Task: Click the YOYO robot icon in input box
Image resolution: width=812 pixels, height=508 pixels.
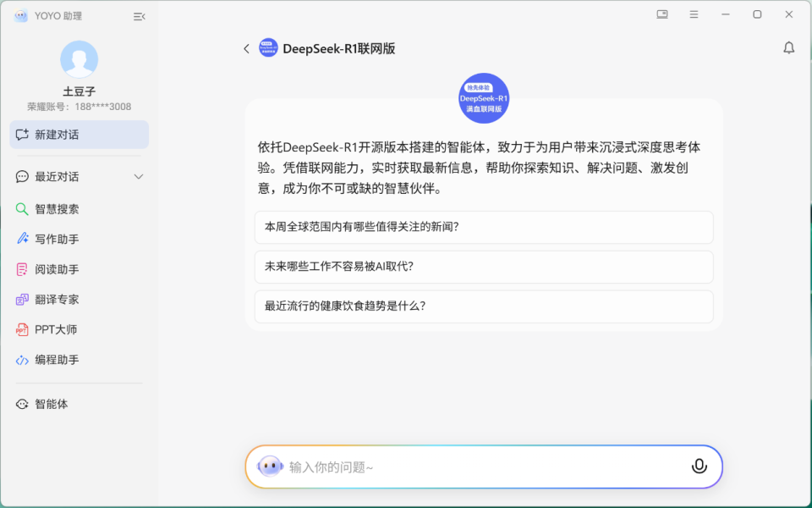Action: tap(270, 467)
